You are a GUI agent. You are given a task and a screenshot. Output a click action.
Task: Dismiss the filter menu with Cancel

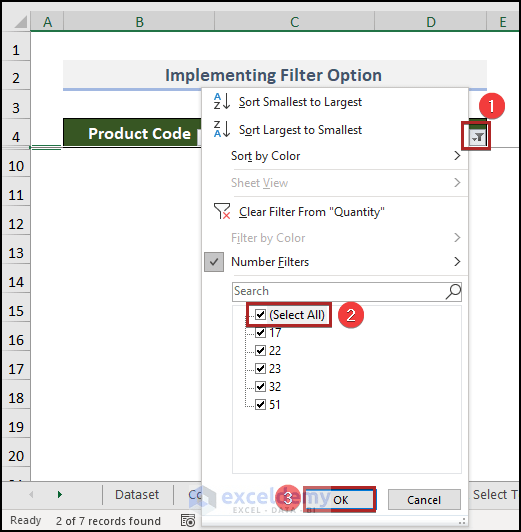pos(424,499)
